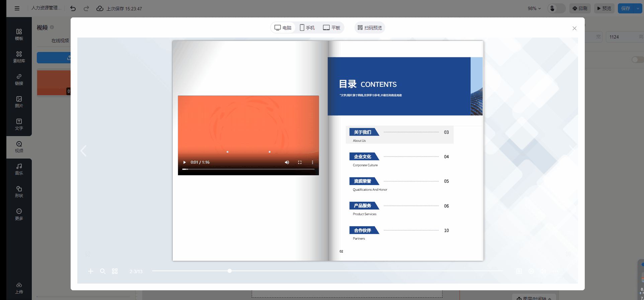Open the video's three-dot options menu
Screen dimensions: 644x300
313,162
